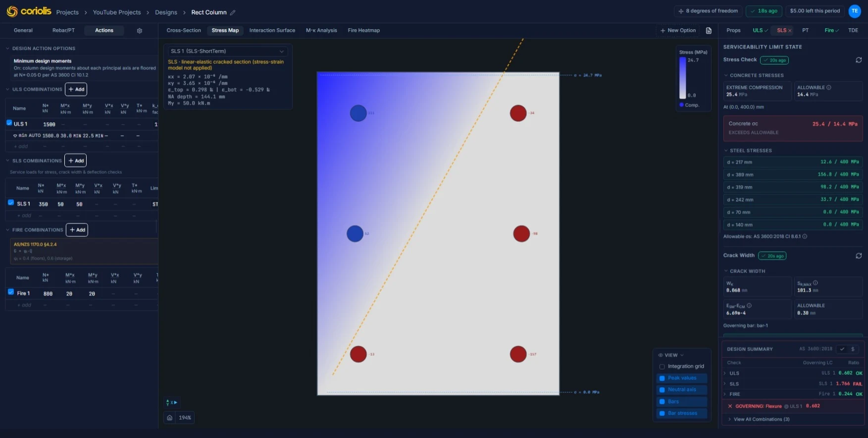Open the SLS 1 (SLS-ShortTerm) combination dropdown
The image size is (868, 438).
227,51
